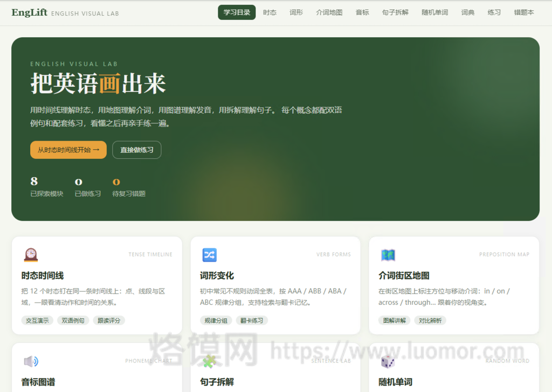Click the 规律分组 tag
This screenshot has height=392, width=552.
click(216, 320)
